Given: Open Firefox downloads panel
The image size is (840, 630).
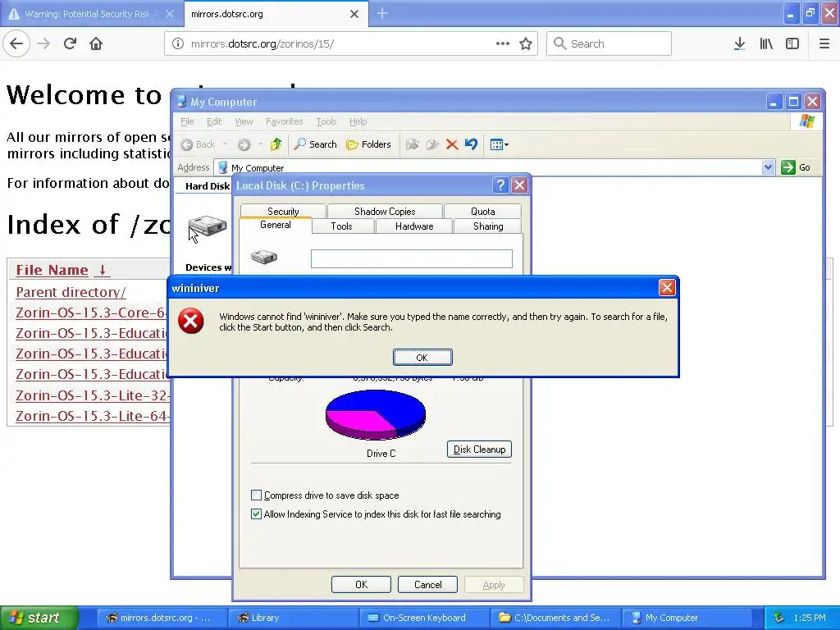Looking at the screenshot, I should tap(739, 43).
